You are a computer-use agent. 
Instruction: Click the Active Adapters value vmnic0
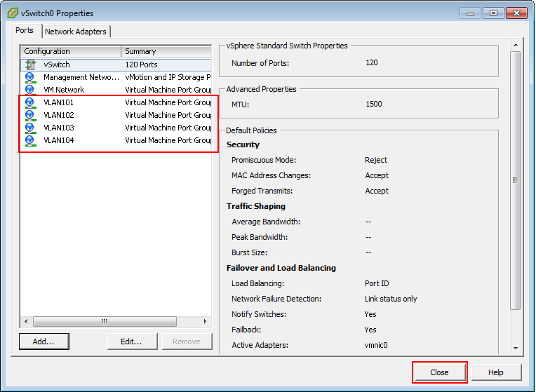point(376,345)
